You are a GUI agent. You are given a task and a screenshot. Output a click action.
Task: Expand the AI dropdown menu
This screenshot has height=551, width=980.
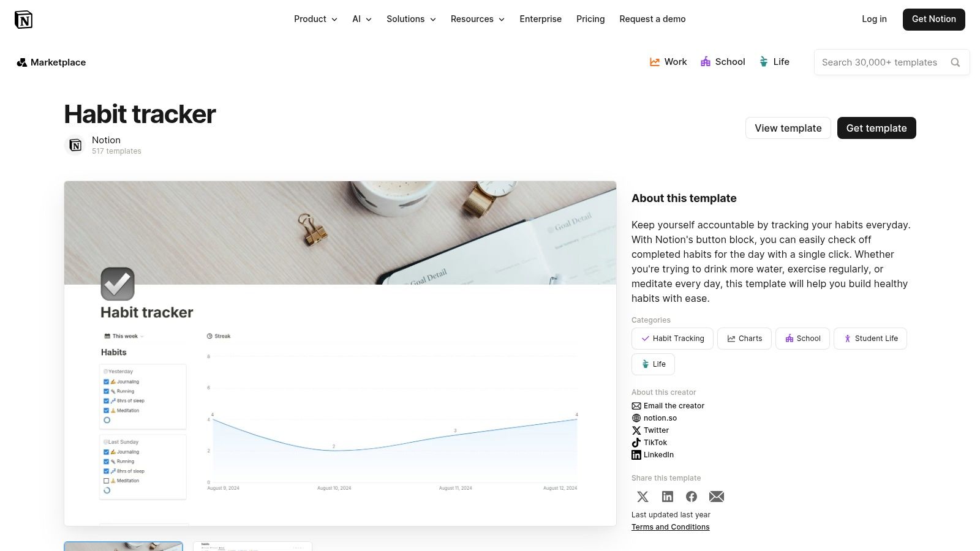[x=362, y=19]
